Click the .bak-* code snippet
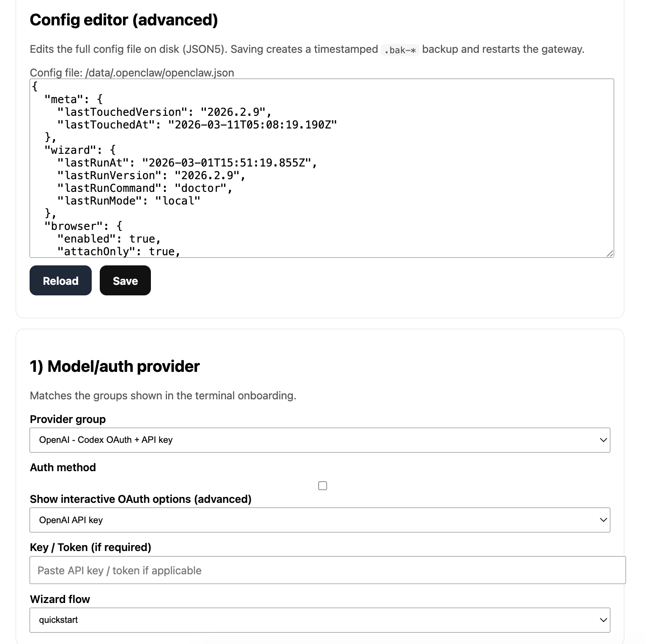 399,50
